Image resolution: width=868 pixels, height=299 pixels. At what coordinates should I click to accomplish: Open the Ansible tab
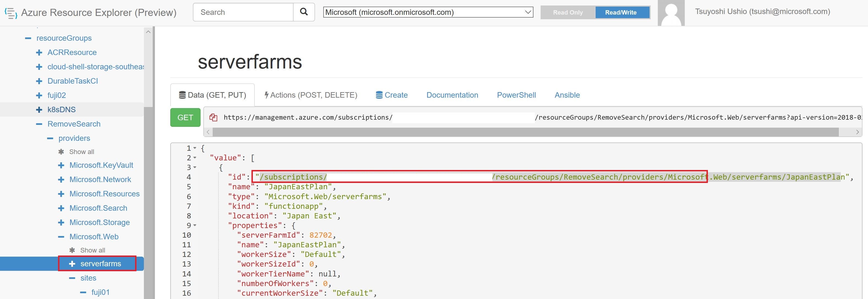coord(567,95)
